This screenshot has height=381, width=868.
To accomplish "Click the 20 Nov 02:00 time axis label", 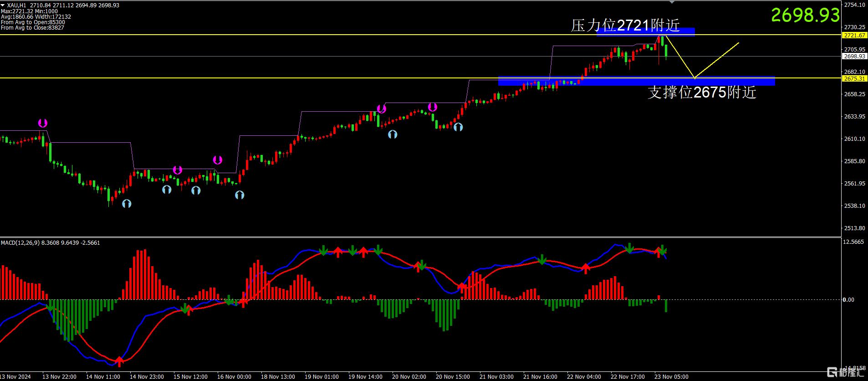I will 409,377.
